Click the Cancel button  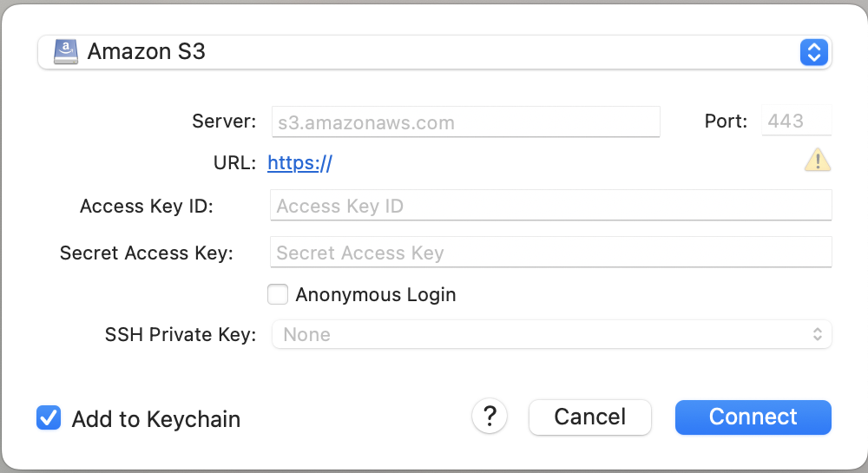tap(589, 417)
